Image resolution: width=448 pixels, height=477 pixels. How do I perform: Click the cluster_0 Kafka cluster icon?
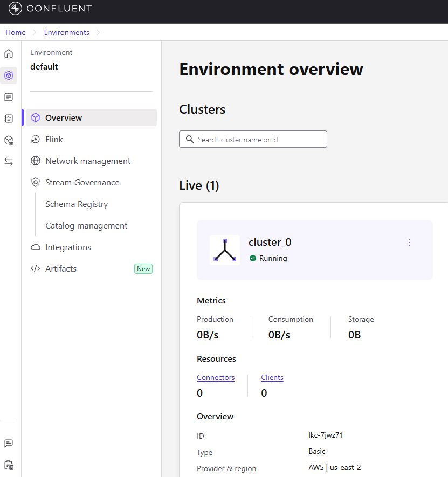tap(225, 250)
